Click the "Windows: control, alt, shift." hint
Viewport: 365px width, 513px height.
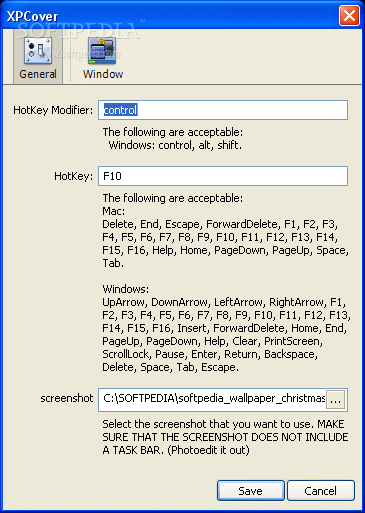175,145
